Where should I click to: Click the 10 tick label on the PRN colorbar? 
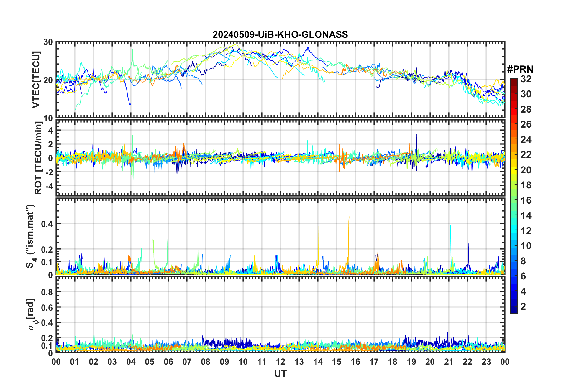(526, 246)
